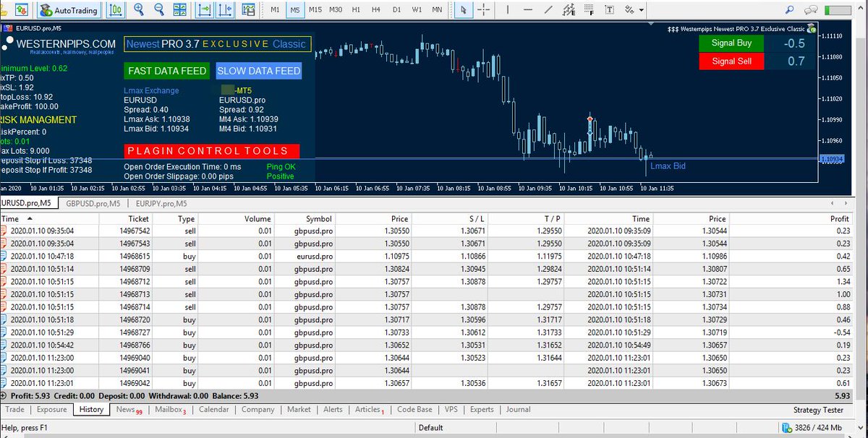The height and width of the screenshot is (438, 868).
Task: Select H1 timeframe
Action: point(355,10)
